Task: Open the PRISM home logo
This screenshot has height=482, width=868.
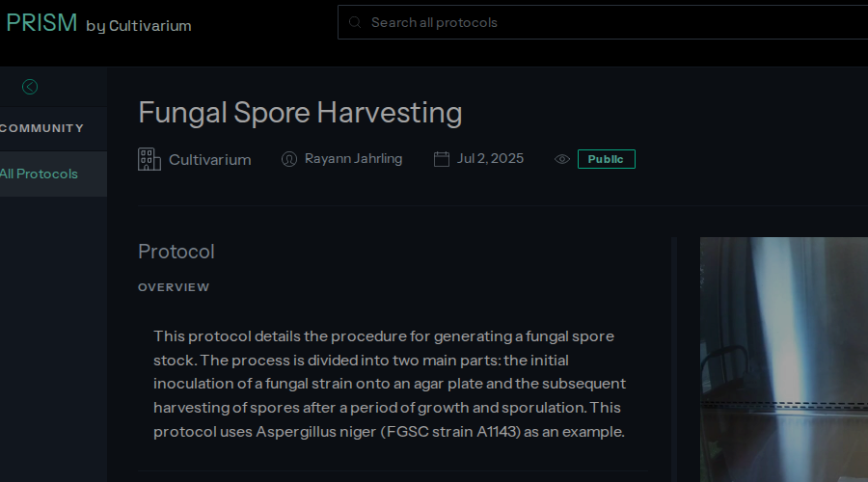Action: click(41, 23)
